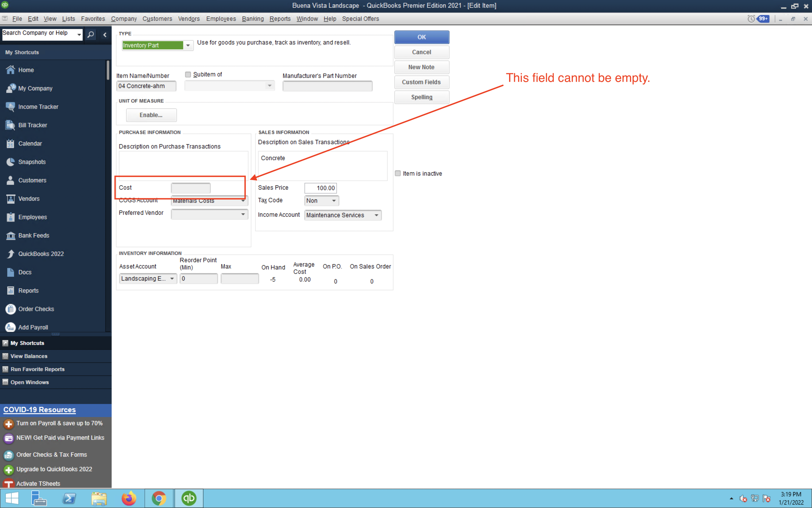Image resolution: width=812 pixels, height=508 pixels.
Task: Open File Explorer from the taskbar
Action: tap(99, 498)
